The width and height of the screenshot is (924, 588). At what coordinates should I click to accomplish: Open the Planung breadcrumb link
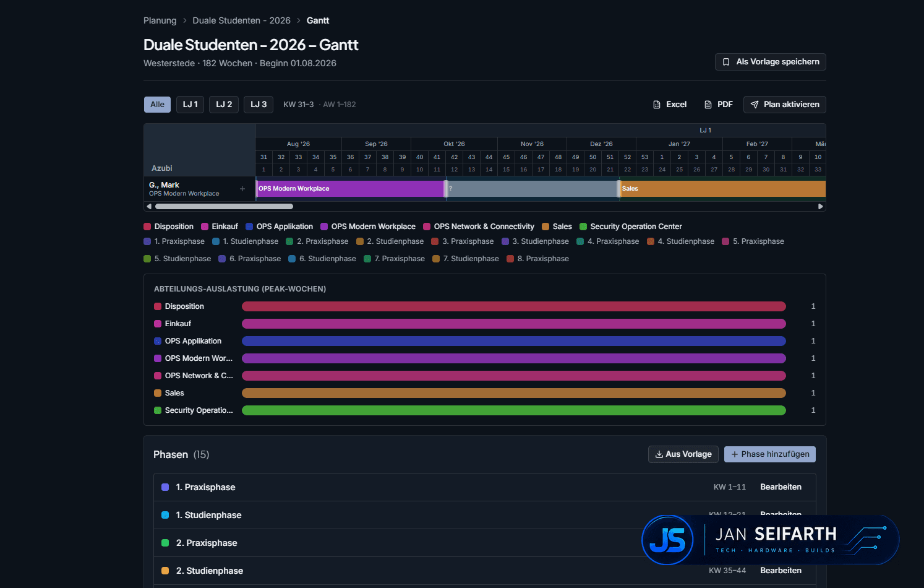click(160, 20)
